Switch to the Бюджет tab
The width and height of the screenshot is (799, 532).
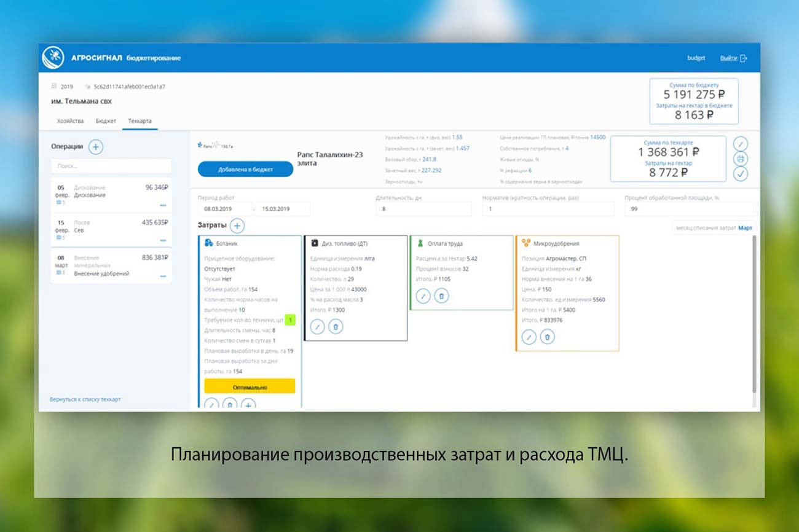(x=106, y=121)
